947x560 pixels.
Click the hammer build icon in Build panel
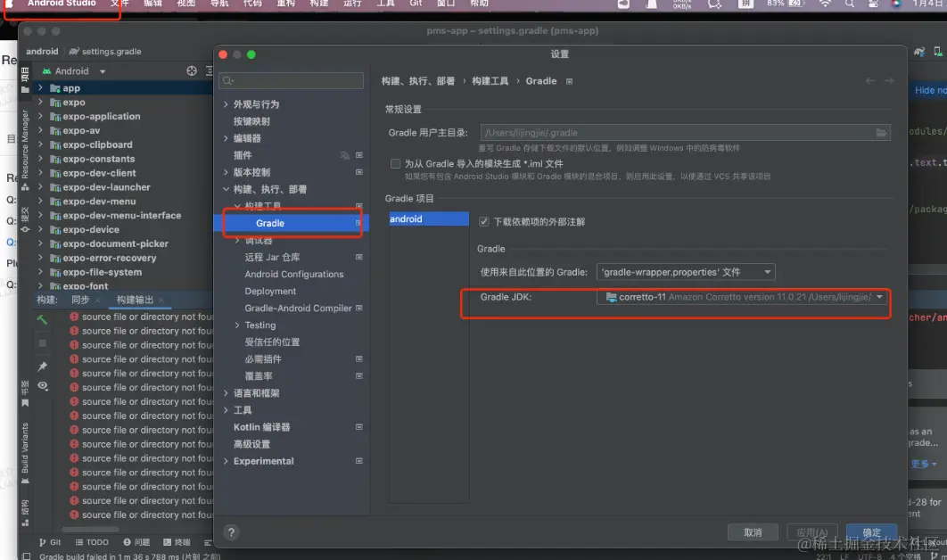[42, 319]
